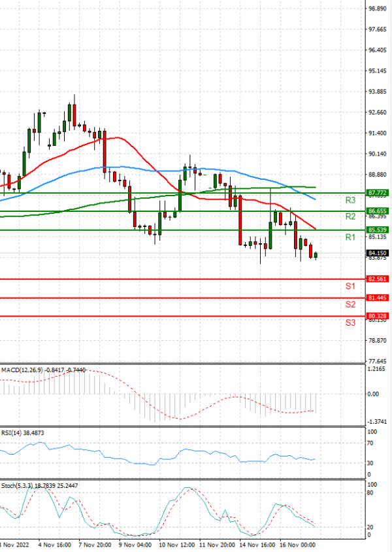Select the 85.539 price tag

(x=377, y=230)
